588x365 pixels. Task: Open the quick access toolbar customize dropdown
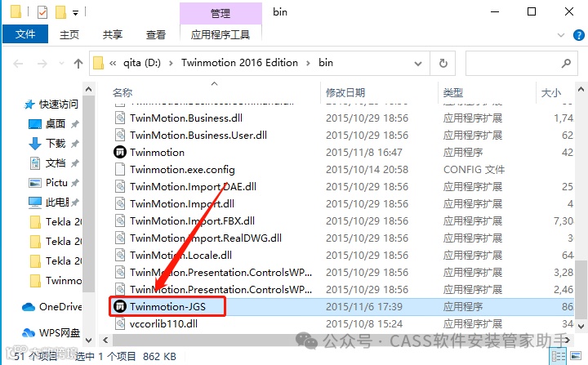[75, 13]
